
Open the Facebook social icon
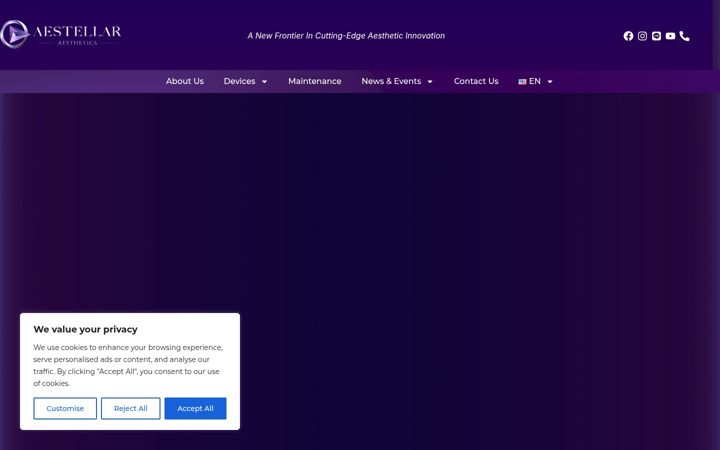pyautogui.click(x=628, y=36)
